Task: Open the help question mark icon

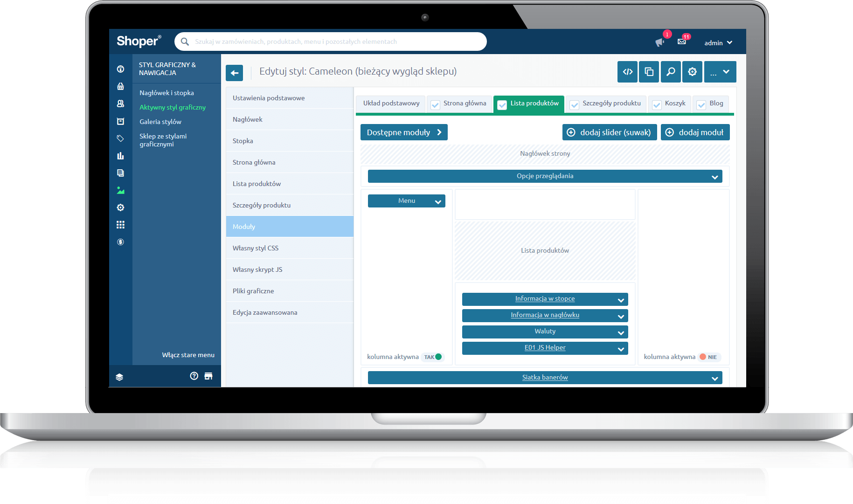Action: [x=194, y=376]
